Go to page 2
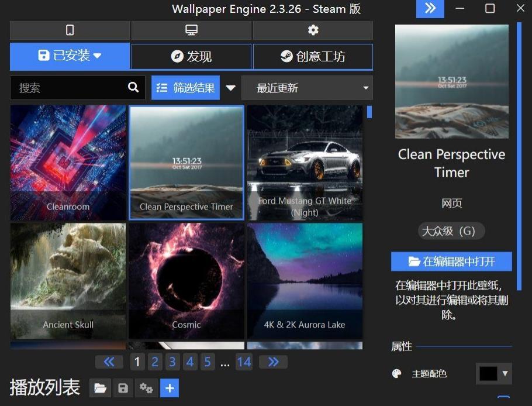This screenshot has width=532, height=406. click(x=155, y=362)
